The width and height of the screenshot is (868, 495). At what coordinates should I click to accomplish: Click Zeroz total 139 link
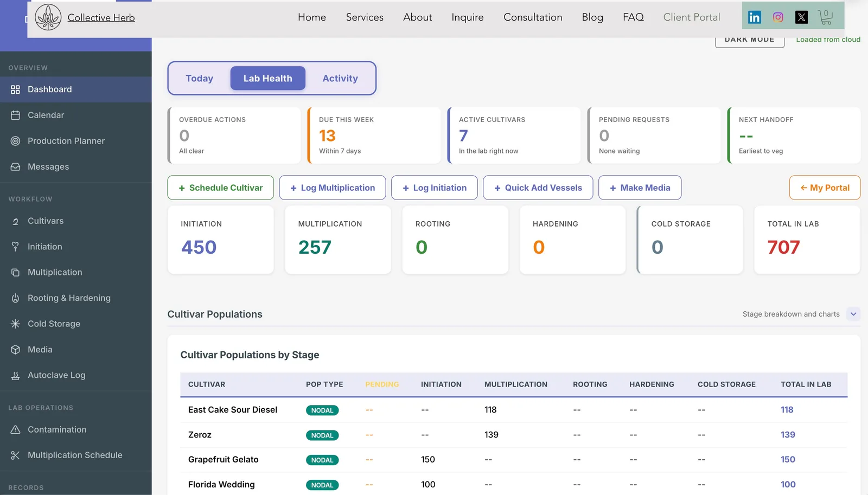coord(788,435)
